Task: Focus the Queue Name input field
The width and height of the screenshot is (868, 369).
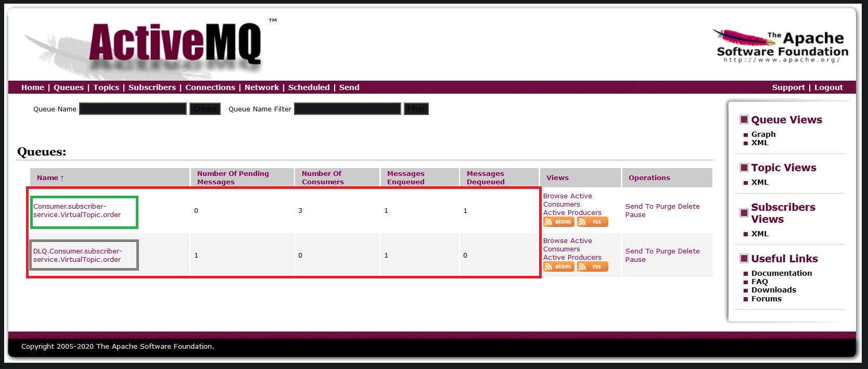Action: click(133, 109)
